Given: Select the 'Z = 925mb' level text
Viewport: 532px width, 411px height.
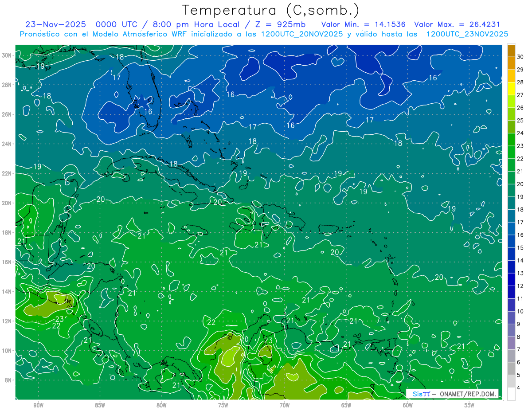Looking at the screenshot, I should 280,25.
